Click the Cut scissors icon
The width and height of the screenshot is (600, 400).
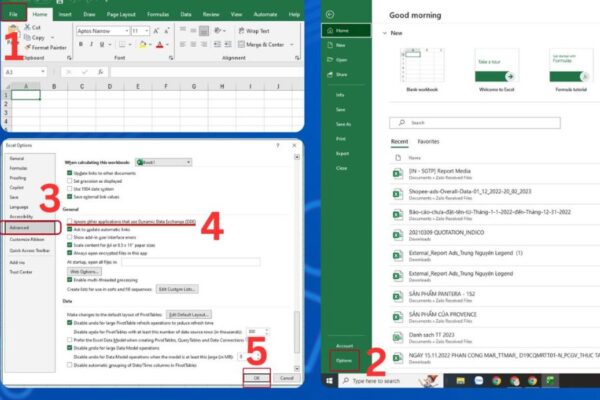click(28, 28)
